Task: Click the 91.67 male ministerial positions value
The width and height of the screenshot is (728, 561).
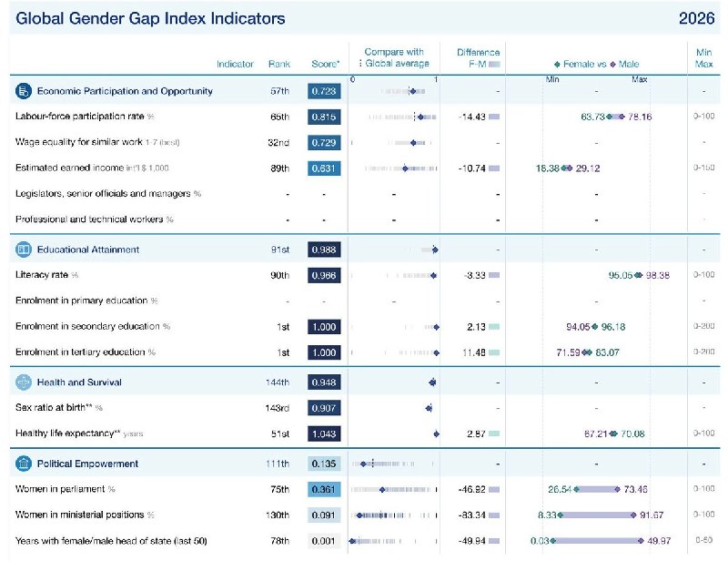Action: (x=652, y=515)
